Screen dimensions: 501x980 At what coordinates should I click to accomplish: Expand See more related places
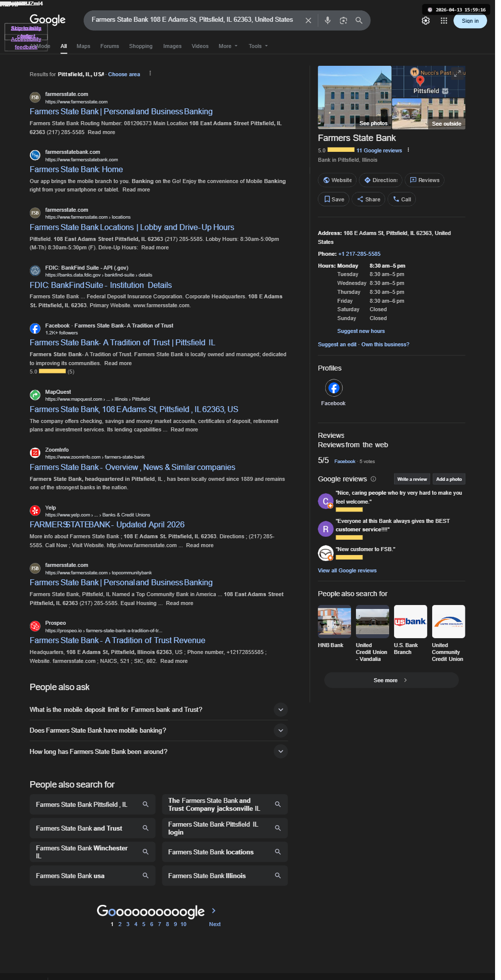pyautogui.click(x=391, y=680)
